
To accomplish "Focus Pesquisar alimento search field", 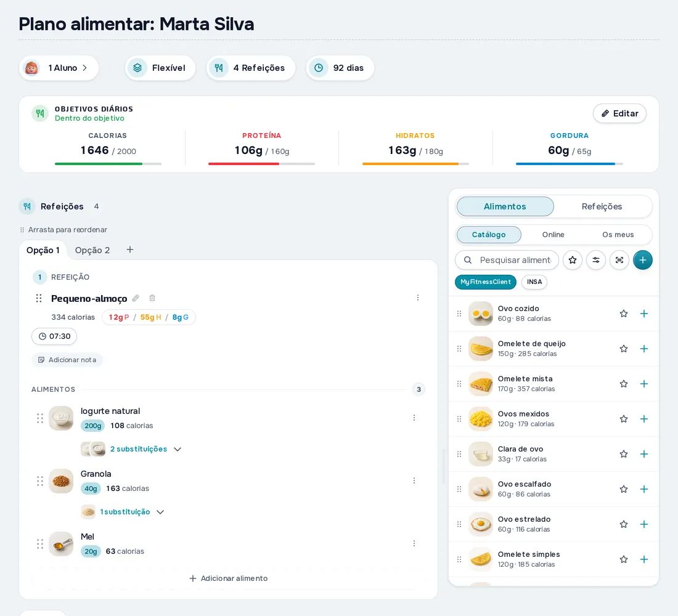I will (x=507, y=260).
